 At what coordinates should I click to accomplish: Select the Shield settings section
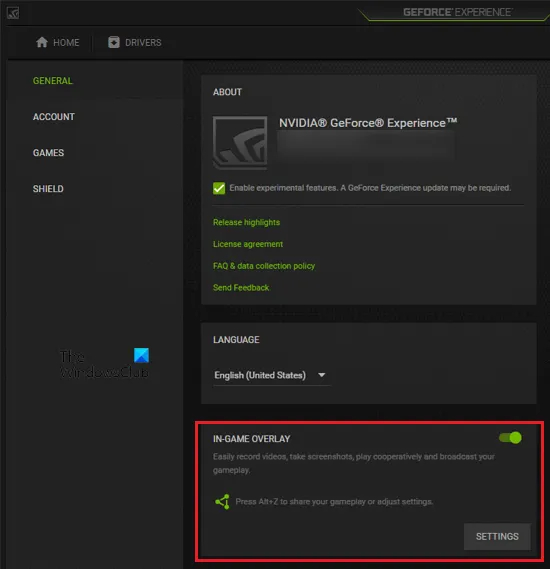48,189
